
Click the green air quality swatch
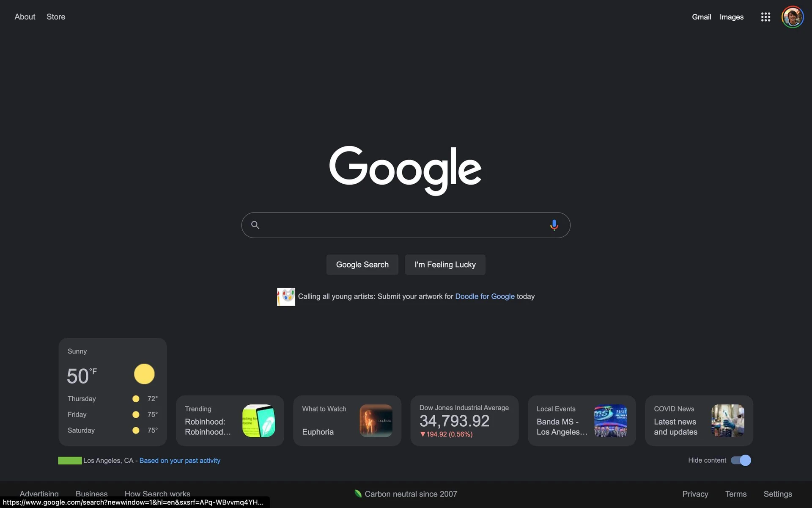coord(70,460)
